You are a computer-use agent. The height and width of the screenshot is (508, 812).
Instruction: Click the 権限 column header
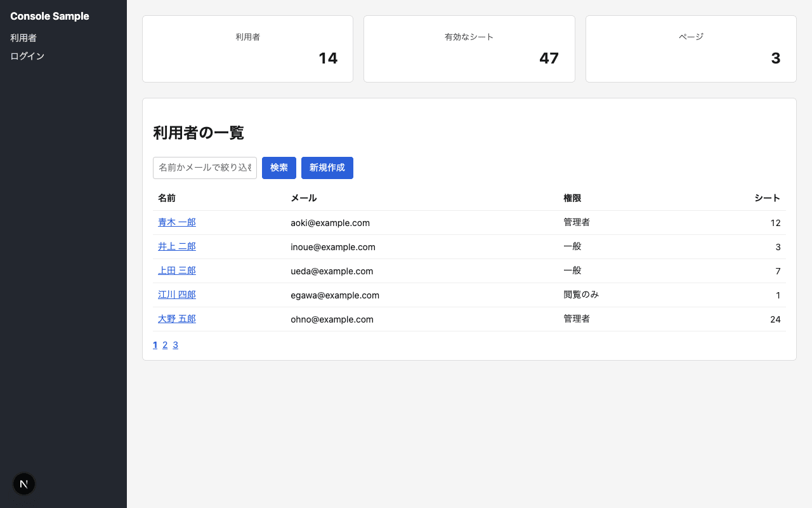[x=572, y=198]
